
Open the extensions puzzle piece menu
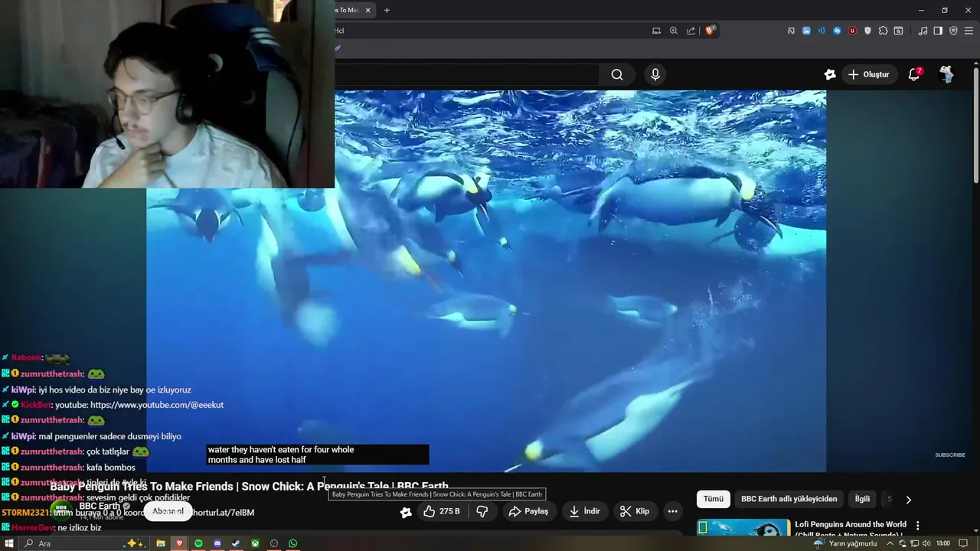pyautogui.click(x=883, y=31)
